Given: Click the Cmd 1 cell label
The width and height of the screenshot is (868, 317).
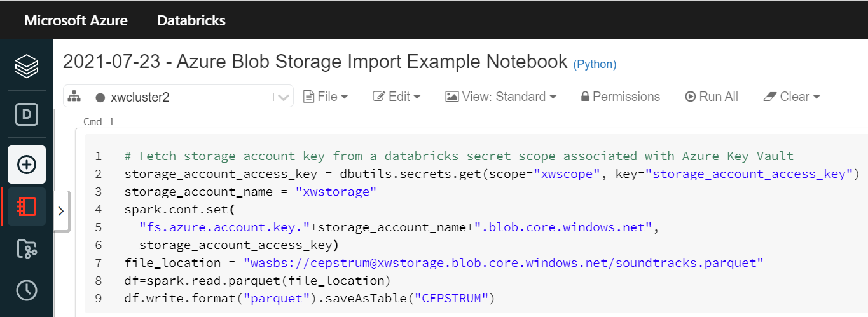Looking at the screenshot, I should (x=99, y=121).
